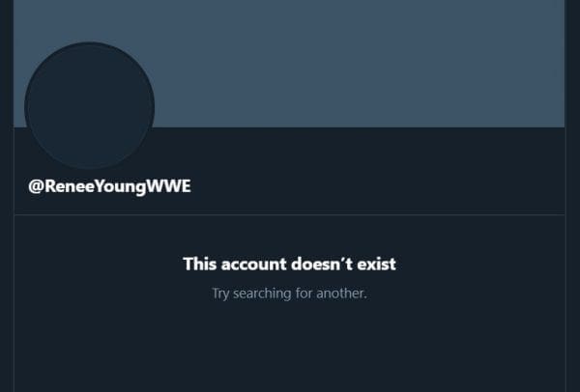The width and height of the screenshot is (580, 392).
Task: Click the empty area below the subtext
Action: tap(289, 348)
